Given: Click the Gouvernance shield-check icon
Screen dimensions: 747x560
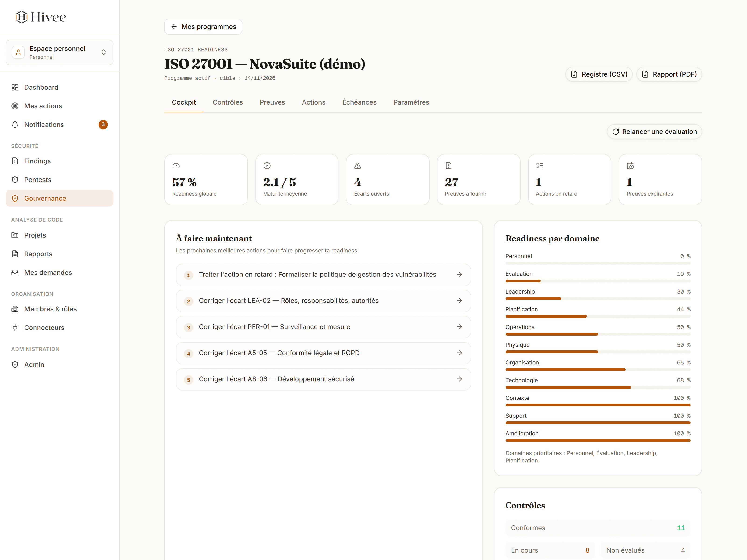Looking at the screenshot, I should tap(15, 199).
